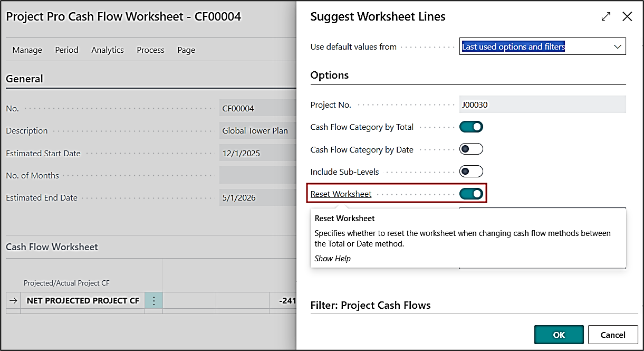Open the Manage menu
This screenshot has width=644, height=351.
pos(27,50)
